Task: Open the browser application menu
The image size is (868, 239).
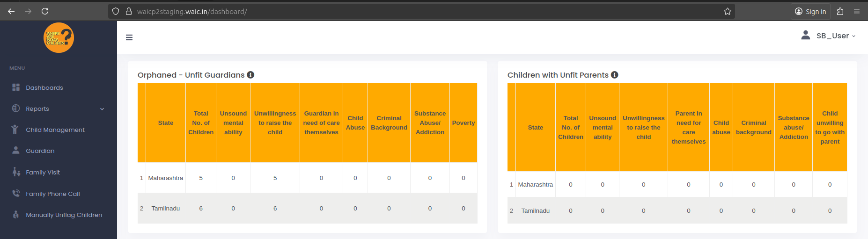Action: click(857, 11)
